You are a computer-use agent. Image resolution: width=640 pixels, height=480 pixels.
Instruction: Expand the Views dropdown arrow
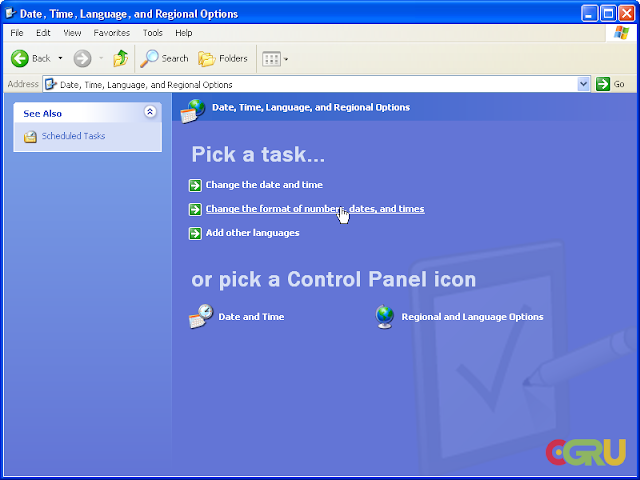(286, 59)
